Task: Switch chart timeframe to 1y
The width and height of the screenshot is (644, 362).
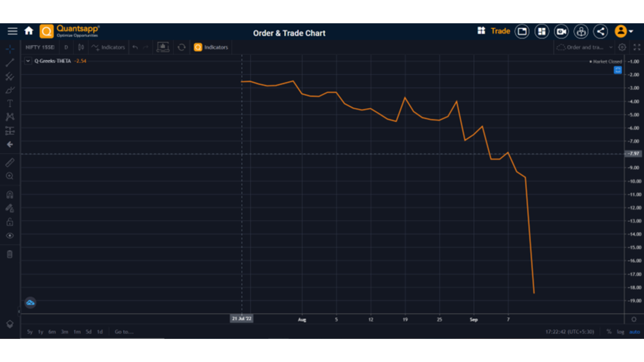Action: (40, 332)
